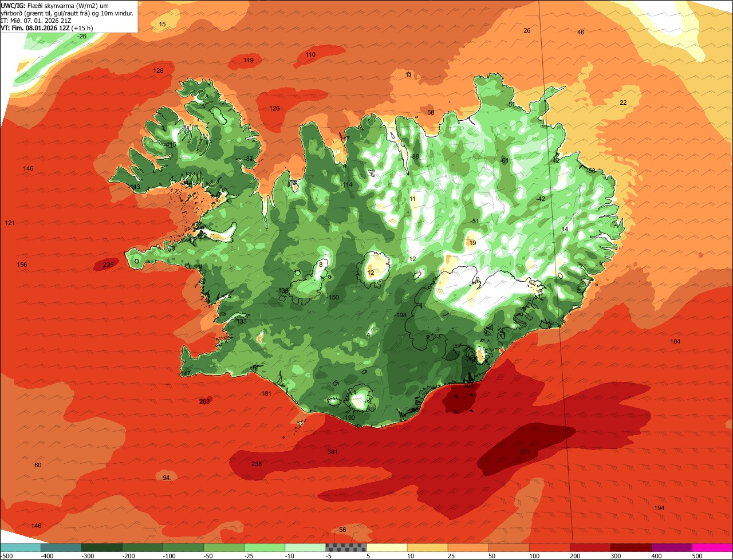Viewport: 733px width, 560px height.
Task: Click the flux value -198 over central Iceland
Action: coord(400,316)
